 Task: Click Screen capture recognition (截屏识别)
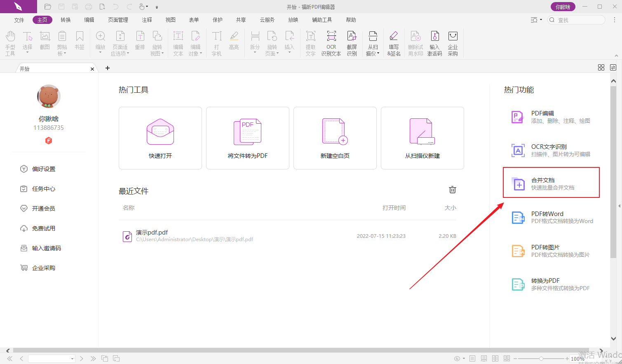click(352, 43)
